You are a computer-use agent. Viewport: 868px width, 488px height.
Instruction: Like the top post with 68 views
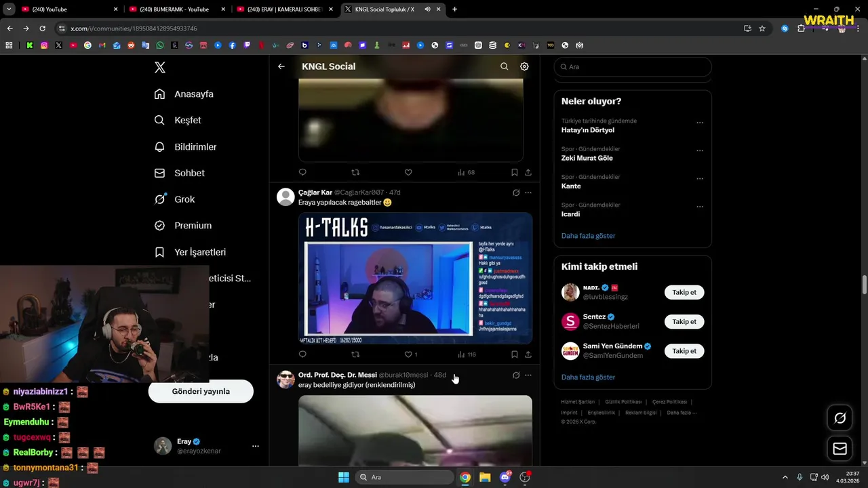[x=408, y=172]
